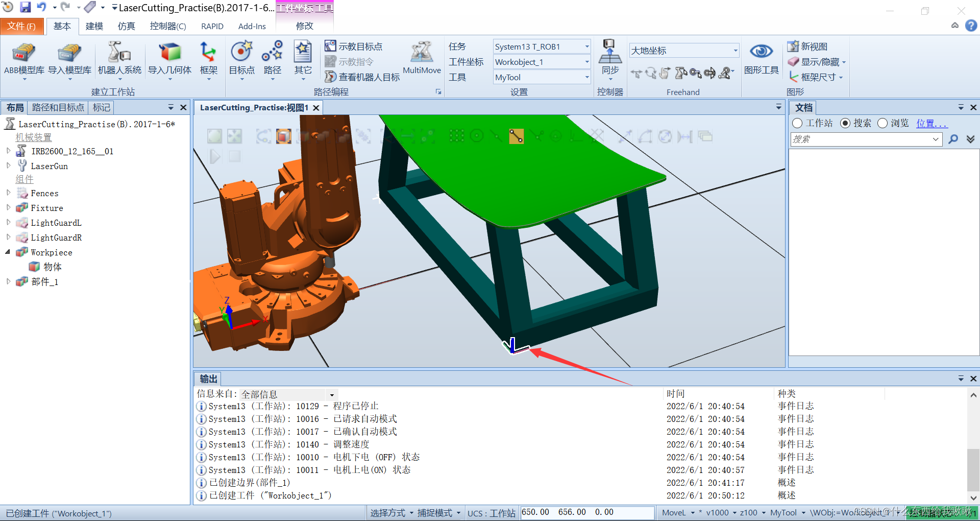Open the 工具 MyTool dropdown

(x=542, y=77)
